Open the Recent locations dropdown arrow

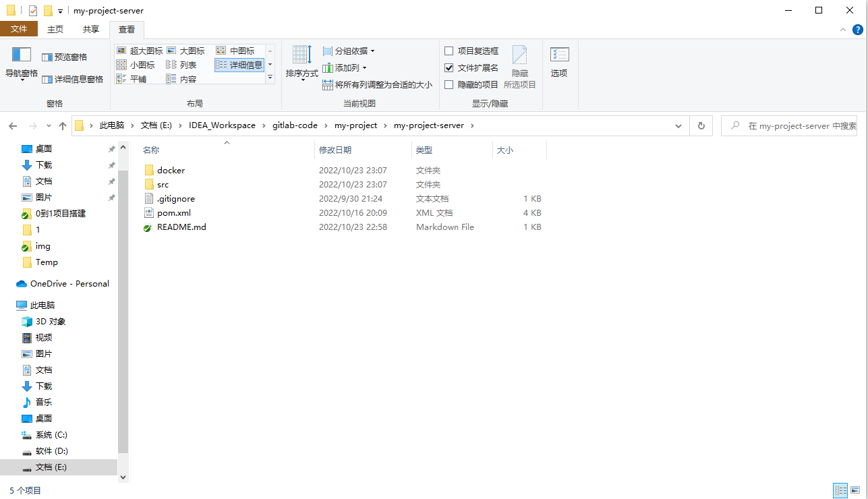point(49,126)
